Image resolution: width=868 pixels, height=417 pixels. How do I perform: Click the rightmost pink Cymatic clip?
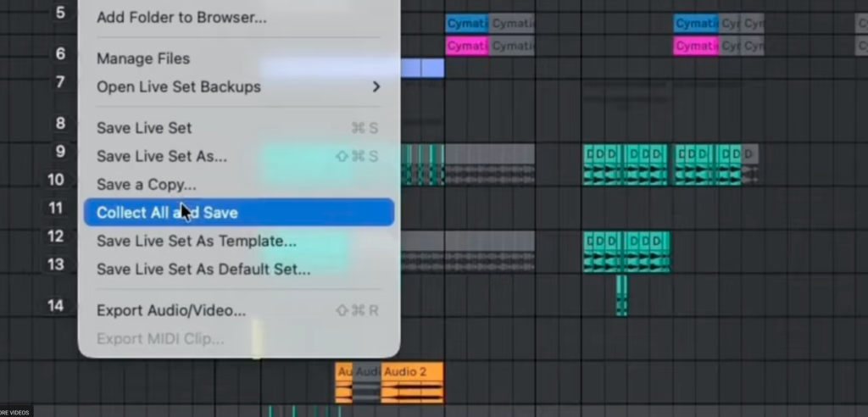click(x=696, y=46)
